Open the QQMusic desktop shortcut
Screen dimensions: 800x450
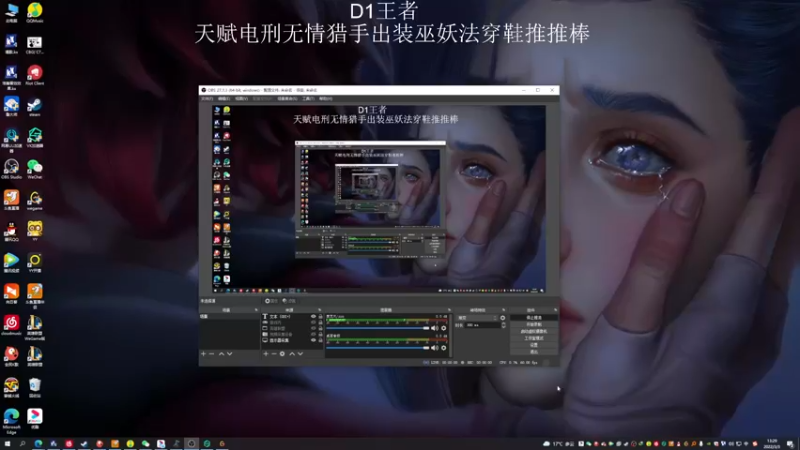click(x=35, y=13)
